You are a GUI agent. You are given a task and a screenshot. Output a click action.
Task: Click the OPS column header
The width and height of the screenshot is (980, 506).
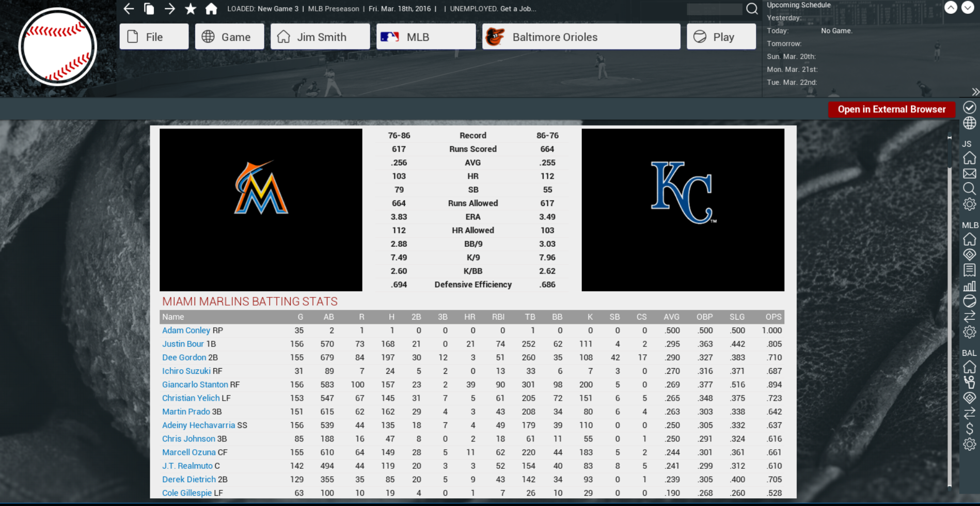pyautogui.click(x=773, y=317)
